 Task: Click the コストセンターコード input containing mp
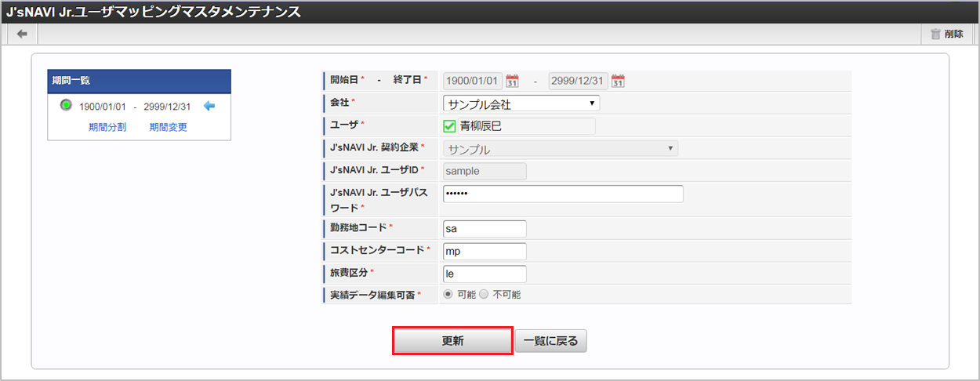pos(485,252)
